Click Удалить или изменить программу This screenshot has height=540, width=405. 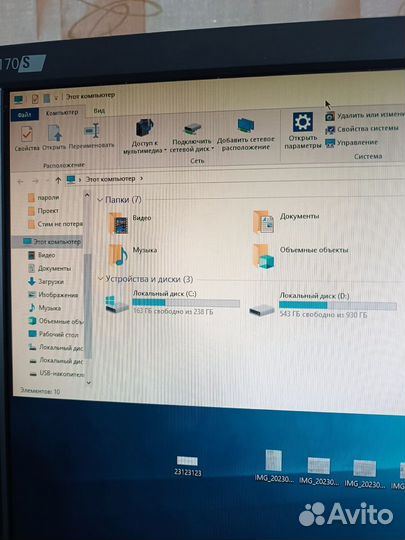click(365, 116)
